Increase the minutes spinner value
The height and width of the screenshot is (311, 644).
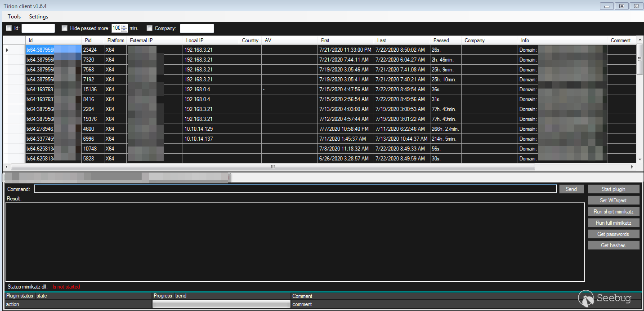(125, 26)
